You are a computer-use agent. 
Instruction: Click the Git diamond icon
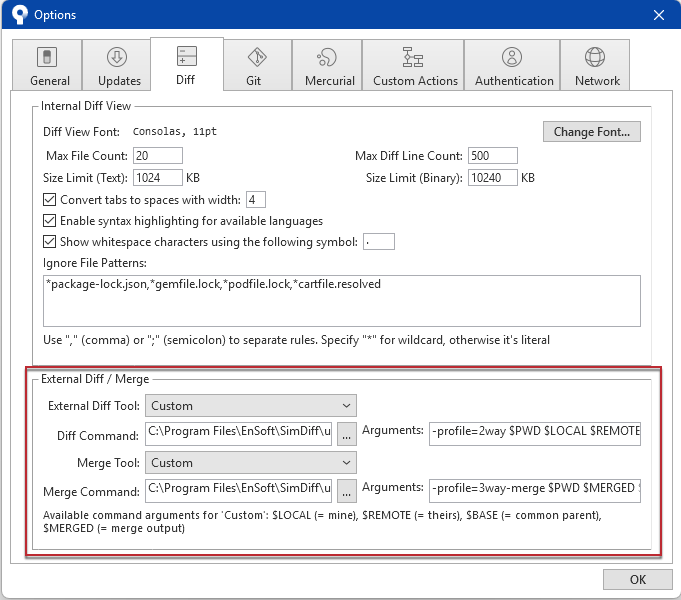[257, 57]
